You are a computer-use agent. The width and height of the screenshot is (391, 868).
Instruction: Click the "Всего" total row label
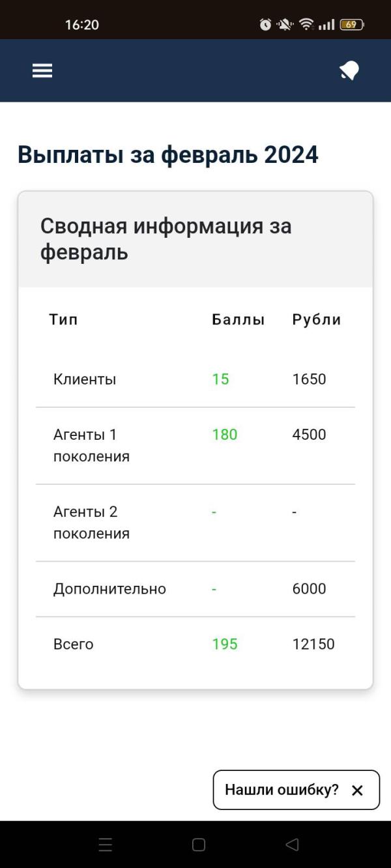tap(73, 644)
